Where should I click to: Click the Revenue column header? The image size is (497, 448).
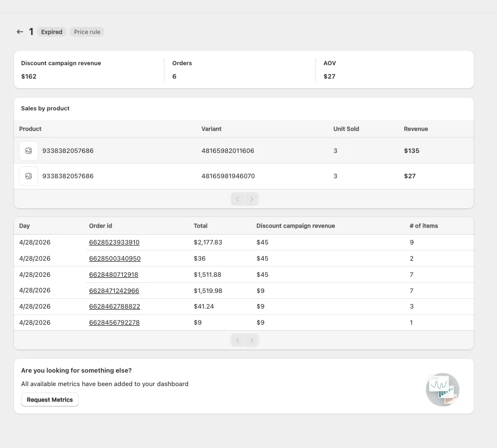click(416, 129)
